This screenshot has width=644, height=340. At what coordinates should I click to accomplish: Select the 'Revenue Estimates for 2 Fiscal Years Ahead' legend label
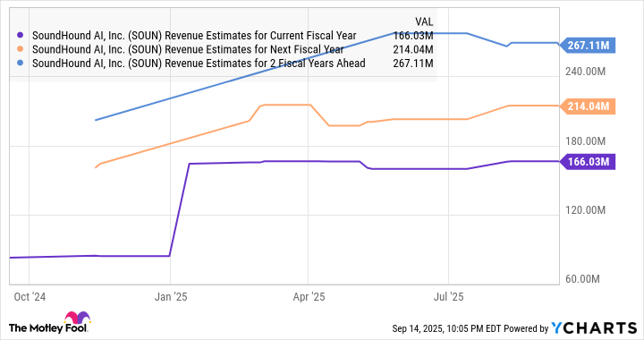point(199,64)
